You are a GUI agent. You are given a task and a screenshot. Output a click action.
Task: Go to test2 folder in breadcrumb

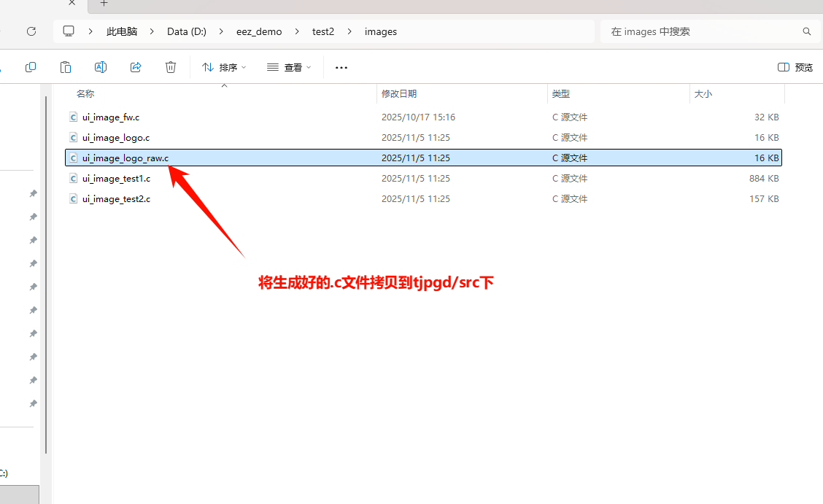[323, 31]
